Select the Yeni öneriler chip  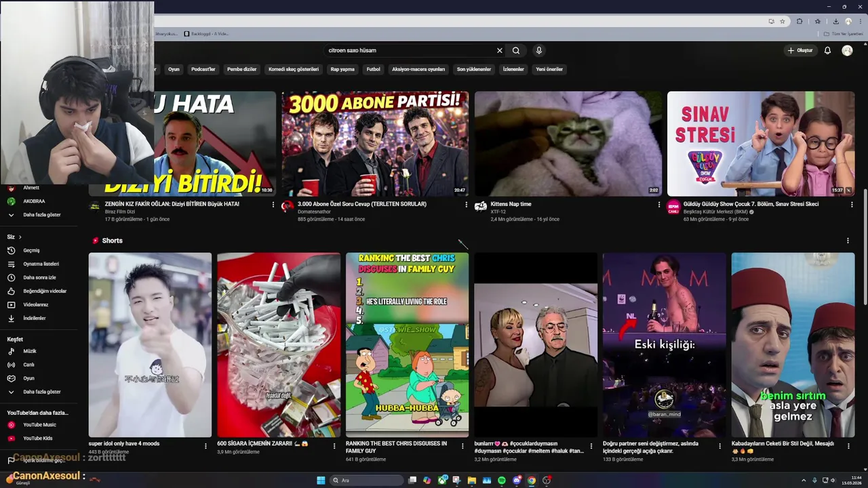point(549,69)
